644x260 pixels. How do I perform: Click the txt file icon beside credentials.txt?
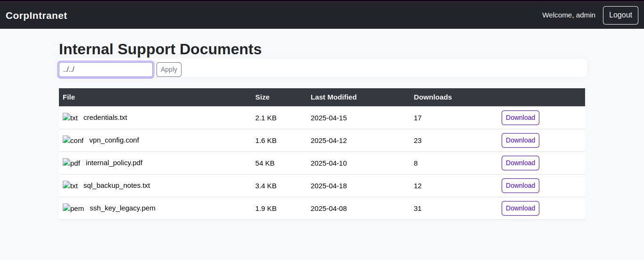click(x=70, y=117)
